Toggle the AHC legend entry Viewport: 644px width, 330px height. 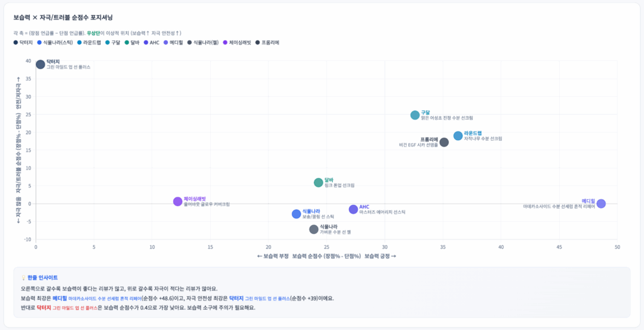click(150, 42)
